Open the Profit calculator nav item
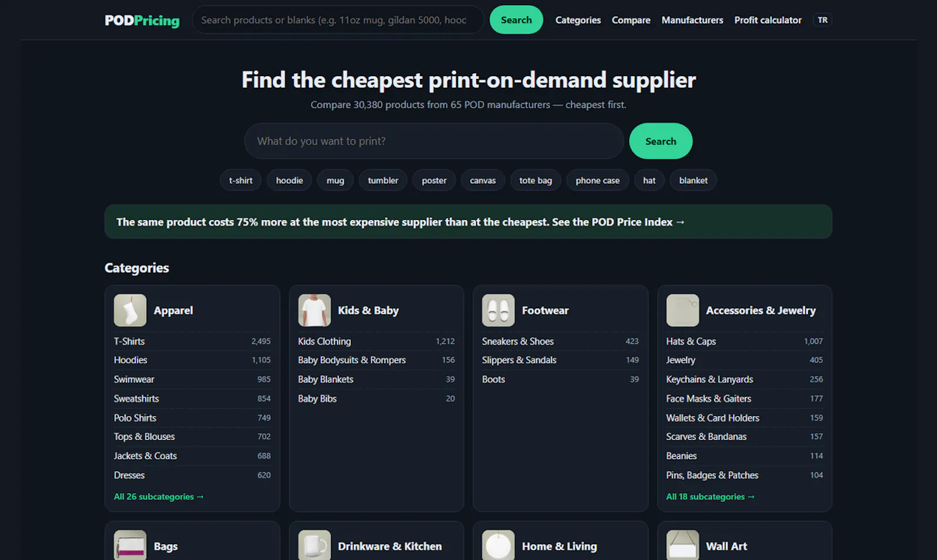 click(768, 20)
